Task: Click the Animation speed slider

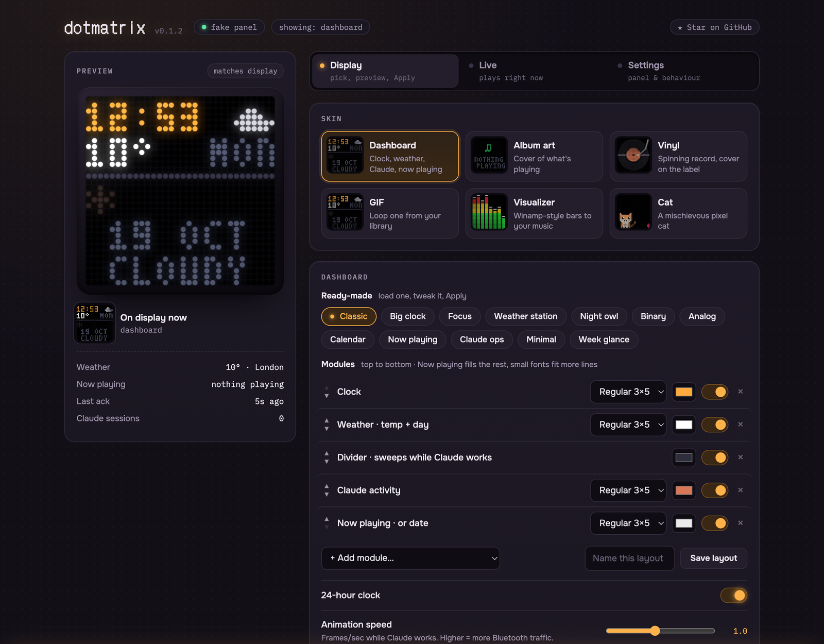Action: [x=660, y=631]
